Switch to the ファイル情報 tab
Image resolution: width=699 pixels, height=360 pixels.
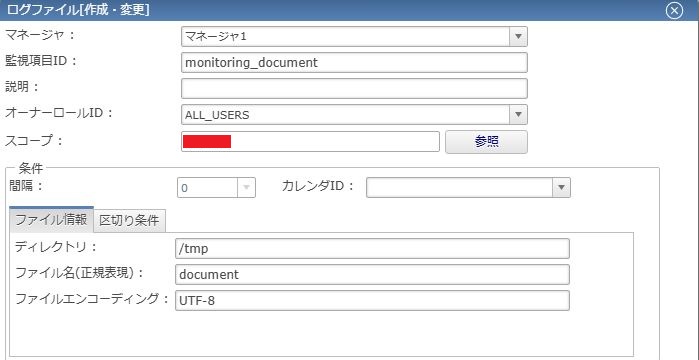coord(51,220)
